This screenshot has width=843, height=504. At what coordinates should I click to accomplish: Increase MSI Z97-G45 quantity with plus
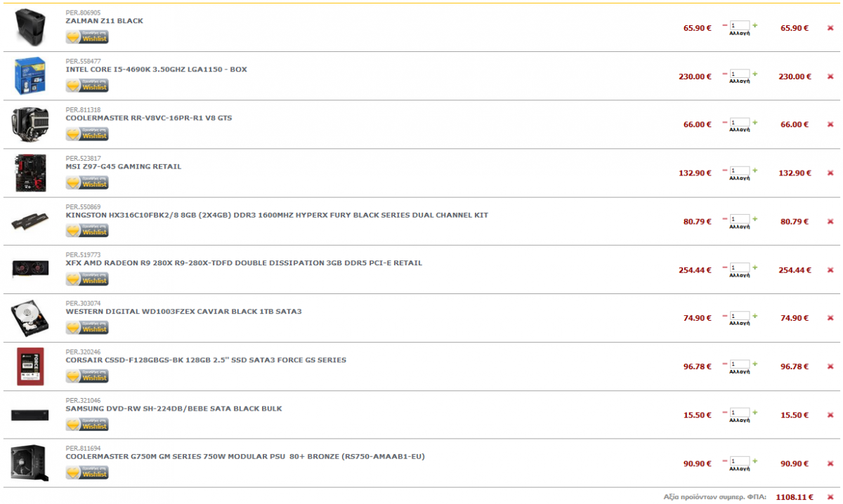755,170
